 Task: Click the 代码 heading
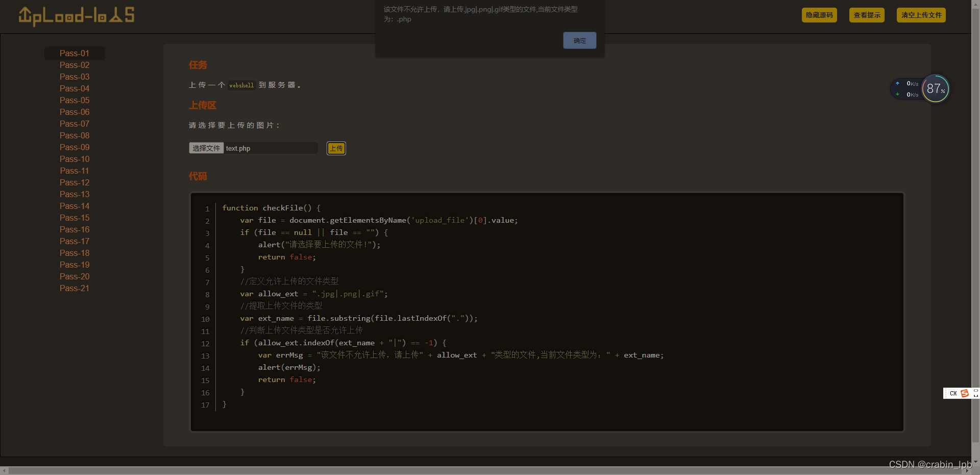tap(198, 176)
